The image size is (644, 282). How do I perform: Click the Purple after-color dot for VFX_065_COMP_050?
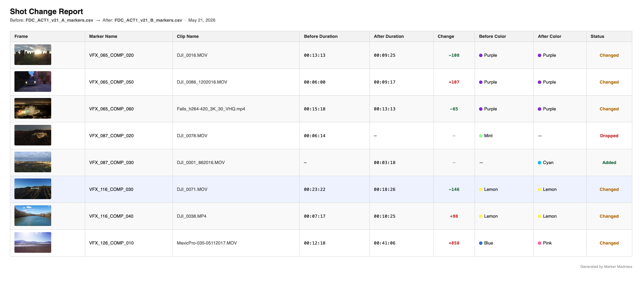(x=540, y=82)
